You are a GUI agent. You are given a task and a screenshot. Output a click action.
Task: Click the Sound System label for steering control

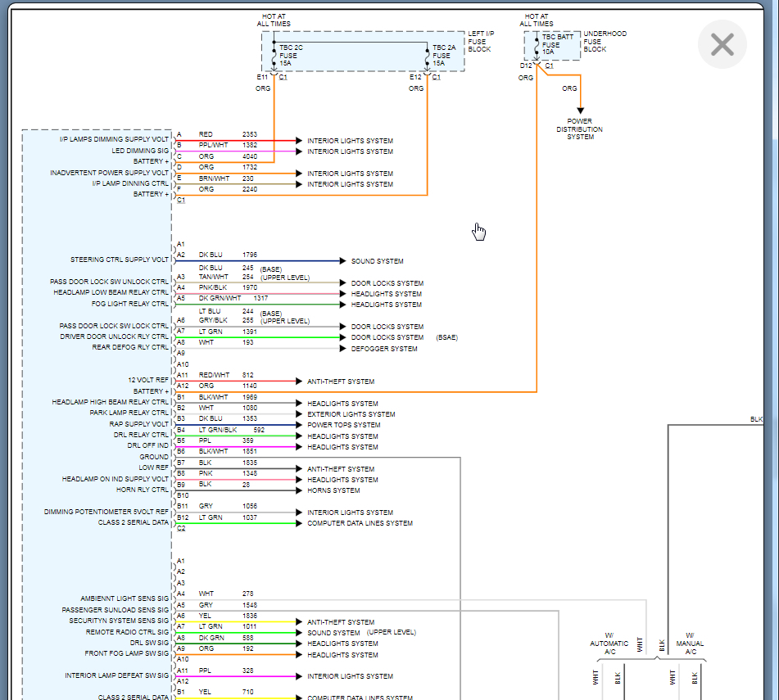(377, 261)
